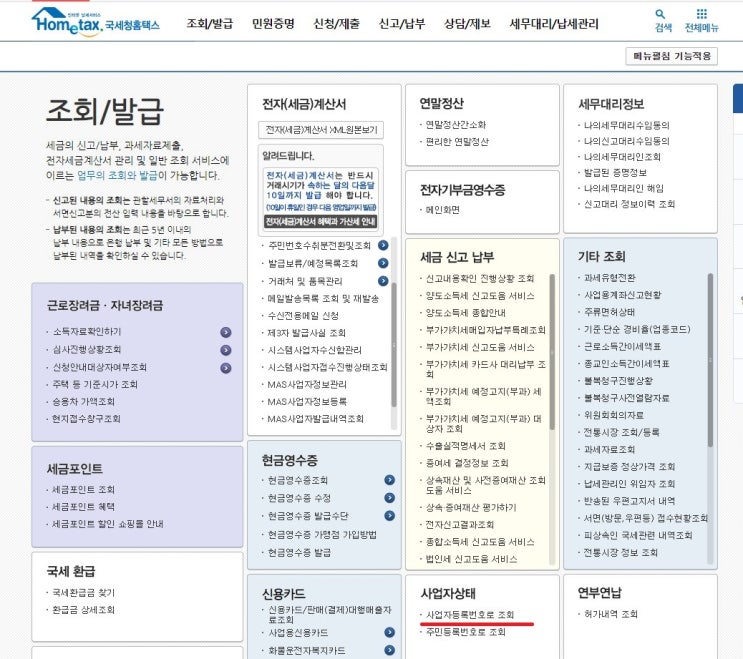Click arrow icon beside 신청안내대상자여부조회

(226, 368)
